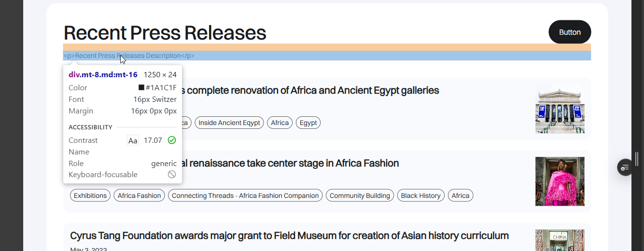Select the 'Africa Fashion' tag

click(x=139, y=195)
